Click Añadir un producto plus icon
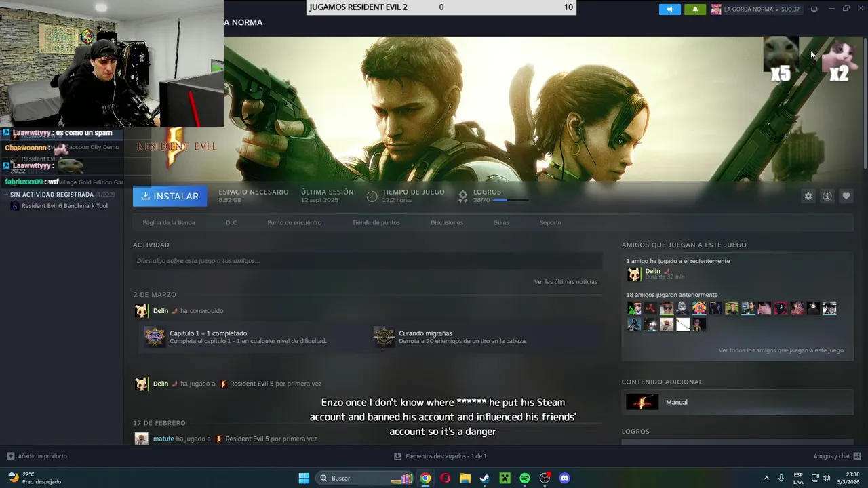Image resolution: width=868 pixels, height=488 pixels. (10, 456)
